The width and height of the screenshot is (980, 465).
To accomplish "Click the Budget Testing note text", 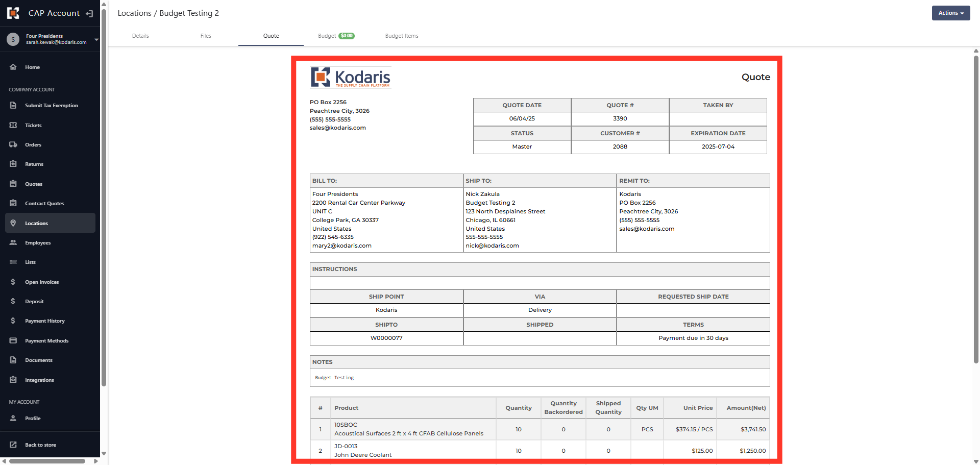I will [x=334, y=378].
